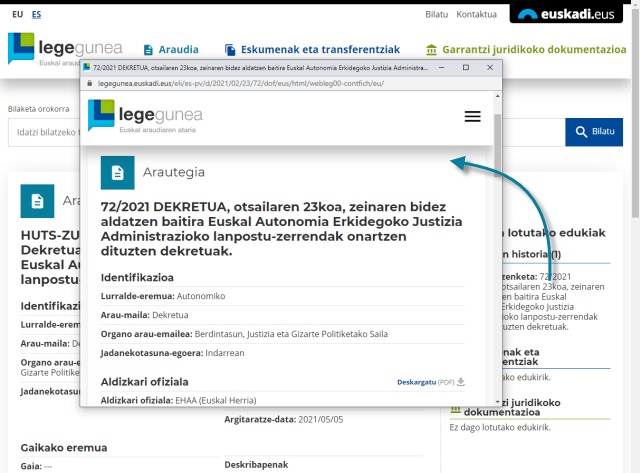Screen dimensions: 640x473
Task: Click the background page document icon
Action: point(37,201)
